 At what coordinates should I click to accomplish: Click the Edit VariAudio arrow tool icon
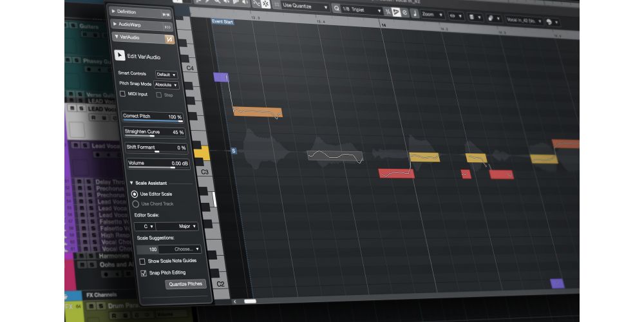coord(120,55)
